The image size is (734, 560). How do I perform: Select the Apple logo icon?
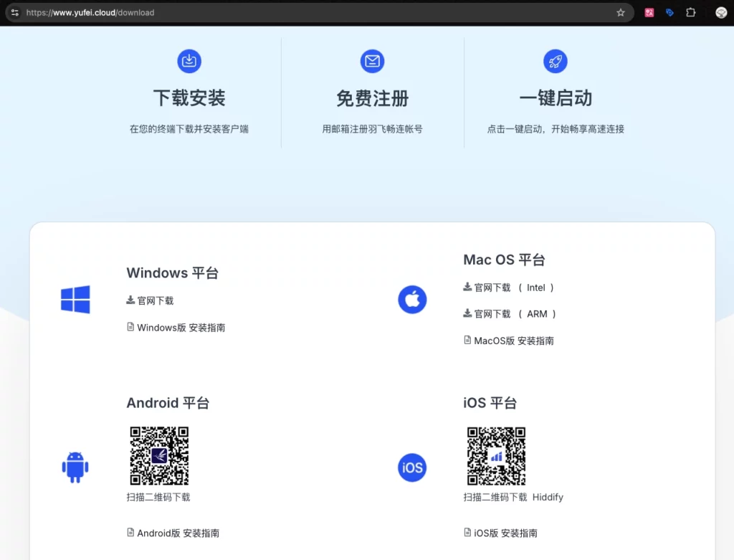[412, 299]
